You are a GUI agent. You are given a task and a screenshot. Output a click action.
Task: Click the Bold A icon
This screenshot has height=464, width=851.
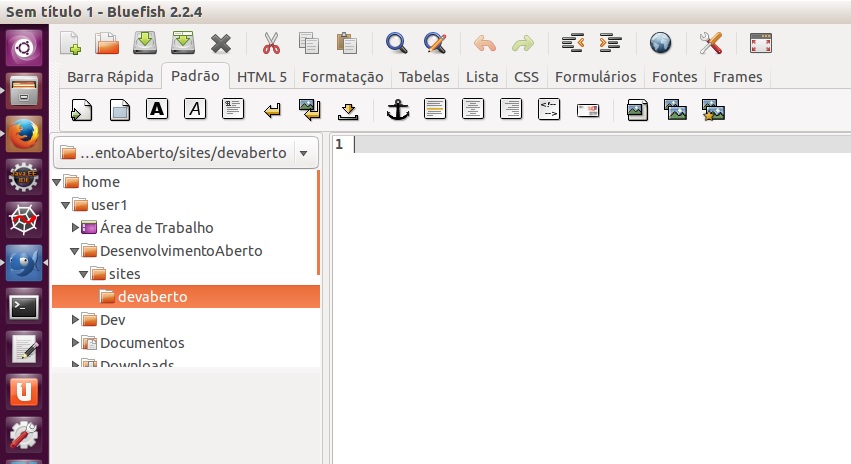[x=156, y=110]
